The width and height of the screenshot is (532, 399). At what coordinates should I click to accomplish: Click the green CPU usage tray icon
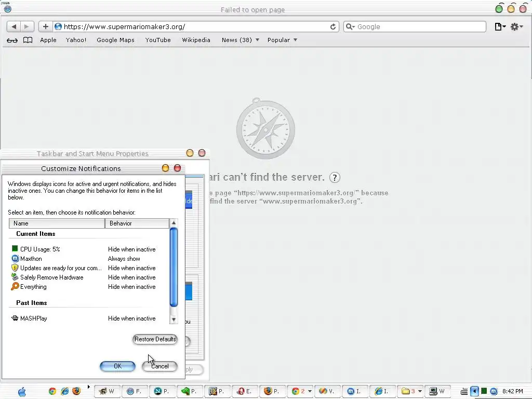[484, 391]
